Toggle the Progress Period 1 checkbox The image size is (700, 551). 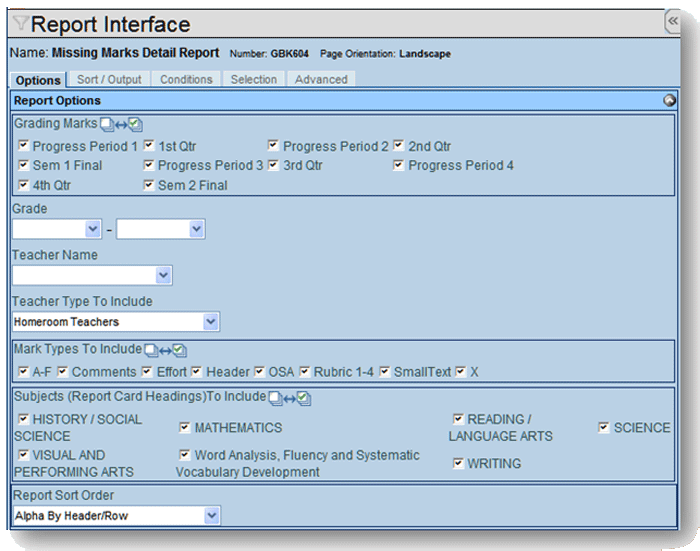[23, 145]
